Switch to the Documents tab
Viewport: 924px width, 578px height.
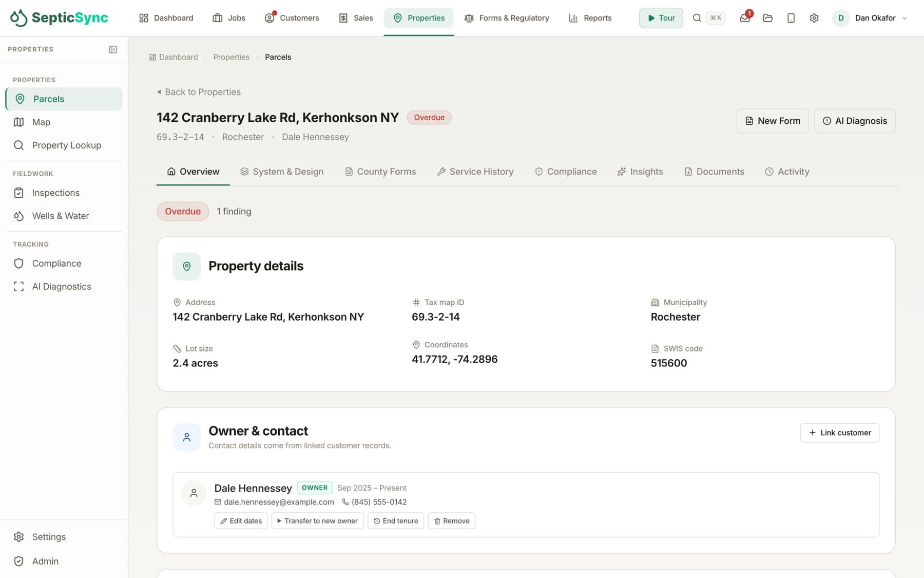click(714, 172)
